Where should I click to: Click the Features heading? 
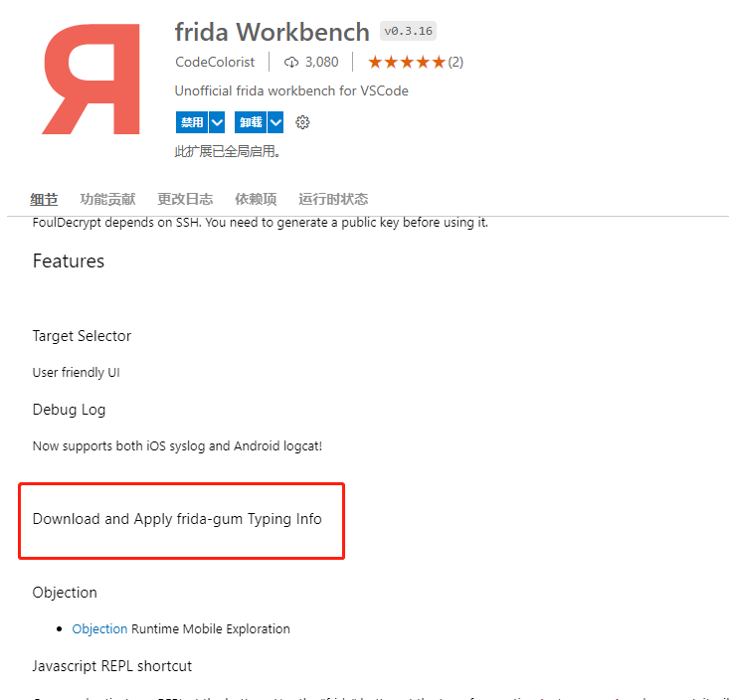coord(69,262)
